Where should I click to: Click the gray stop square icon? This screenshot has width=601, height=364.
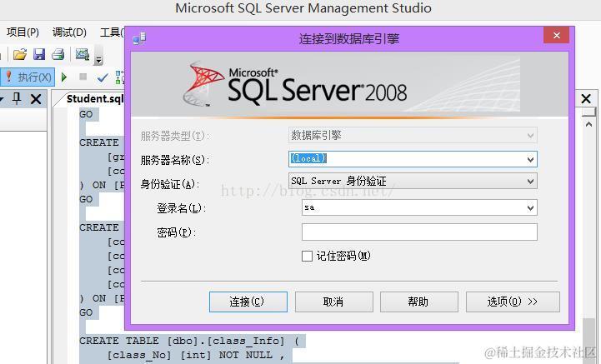click(83, 77)
